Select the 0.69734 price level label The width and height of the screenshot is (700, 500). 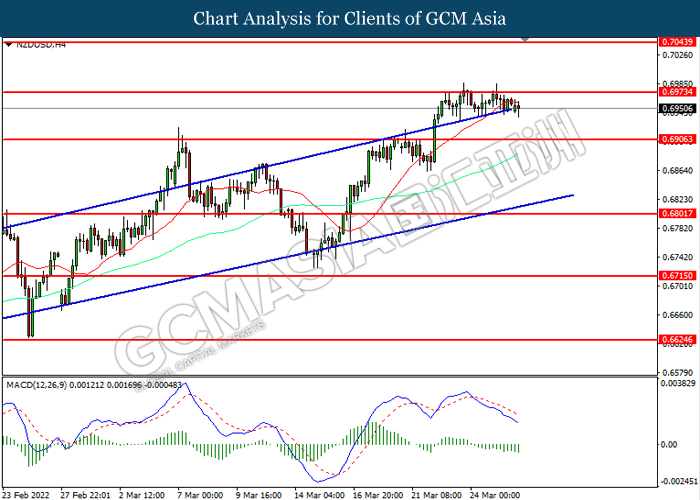(677, 92)
